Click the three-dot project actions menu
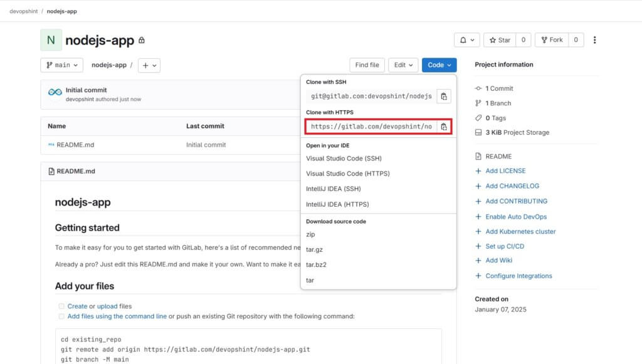 tap(594, 40)
